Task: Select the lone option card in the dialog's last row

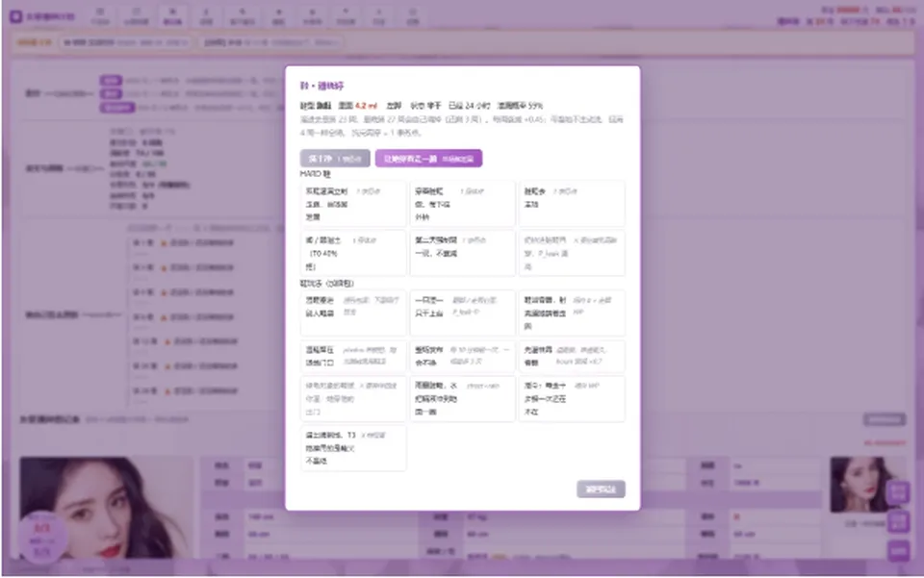Action: [353, 448]
